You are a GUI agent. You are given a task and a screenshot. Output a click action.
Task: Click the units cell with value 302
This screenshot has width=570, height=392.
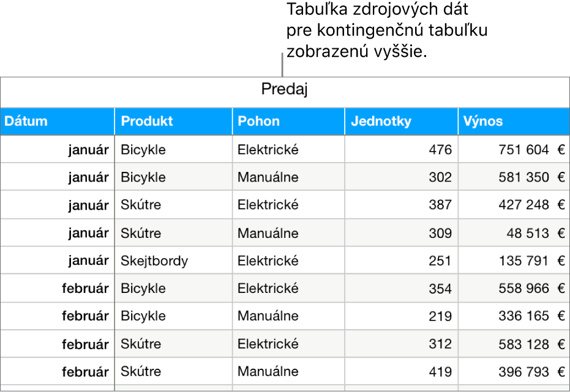point(440,177)
